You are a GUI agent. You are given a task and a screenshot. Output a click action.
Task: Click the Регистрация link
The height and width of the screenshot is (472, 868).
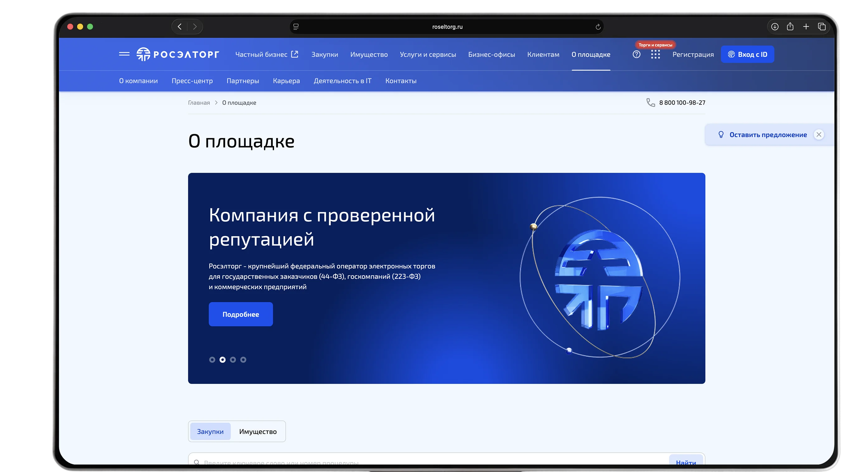pos(693,54)
